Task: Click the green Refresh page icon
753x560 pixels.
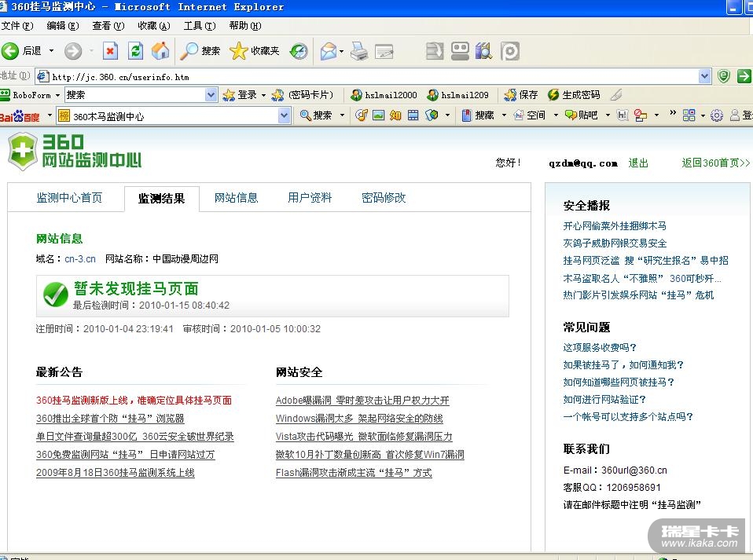Action: pos(135,51)
